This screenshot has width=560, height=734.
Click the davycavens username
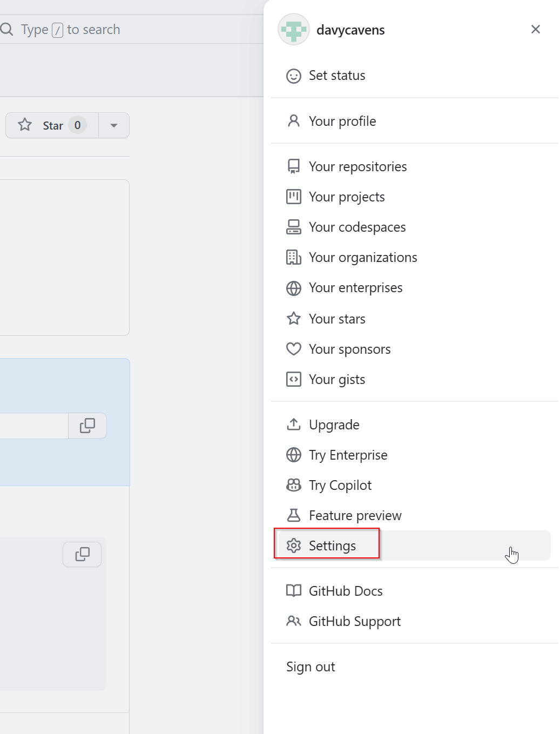pos(350,30)
